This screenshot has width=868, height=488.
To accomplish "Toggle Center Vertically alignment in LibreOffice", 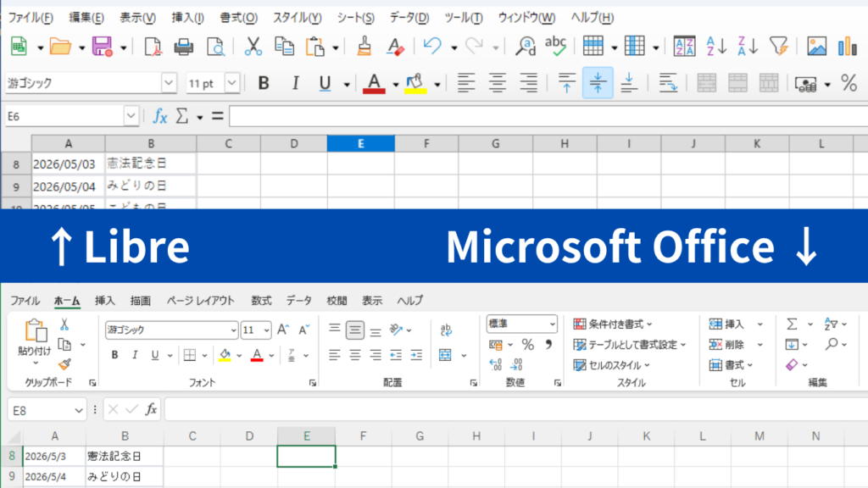I will [x=598, y=83].
